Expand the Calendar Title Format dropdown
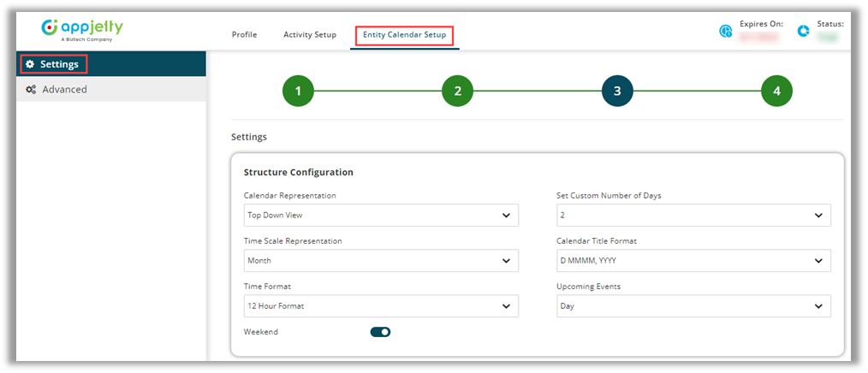868x373 pixels. pos(693,261)
